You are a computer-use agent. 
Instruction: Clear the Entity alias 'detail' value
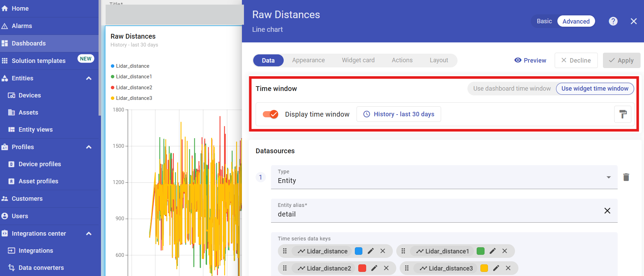pyautogui.click(x=607, y=211)
